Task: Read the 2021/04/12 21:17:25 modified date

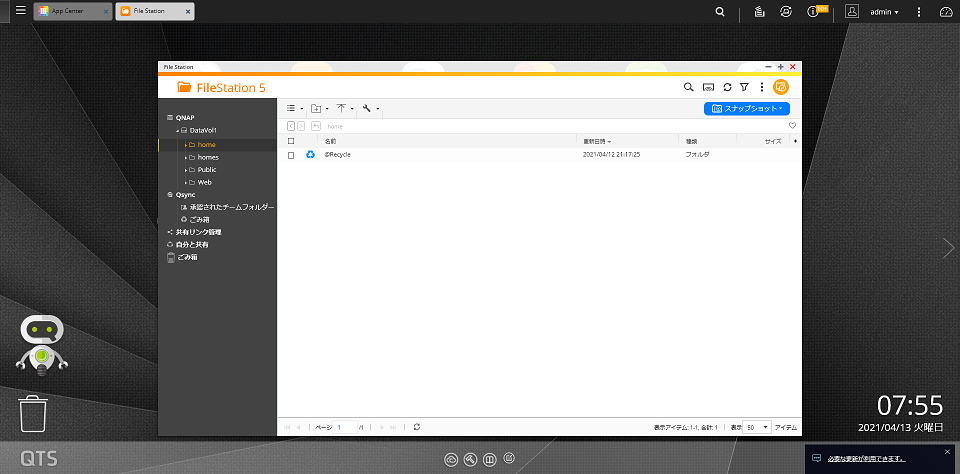Action: click(x=611, y=155)
